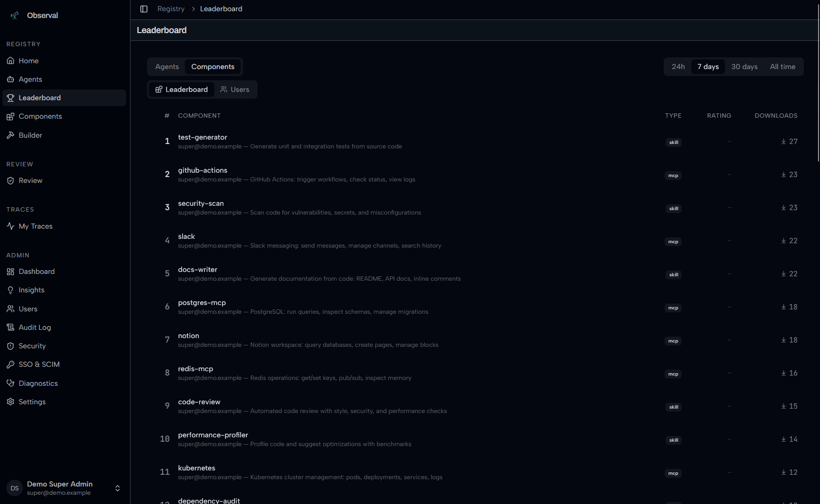The height and width of the screenshot is (504, 820).
Task: Open the performance-profiler component
Action: [x=213, y=435]
